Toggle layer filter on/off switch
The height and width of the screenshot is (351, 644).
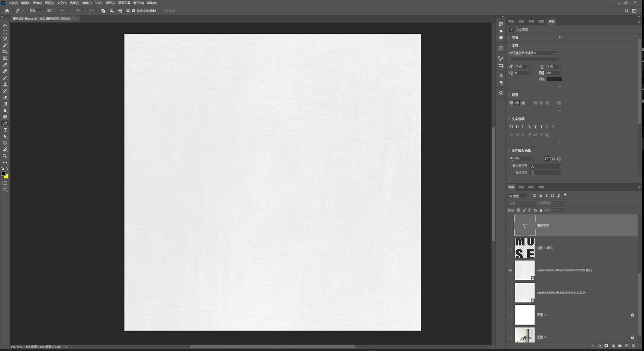tap(565, 195)
